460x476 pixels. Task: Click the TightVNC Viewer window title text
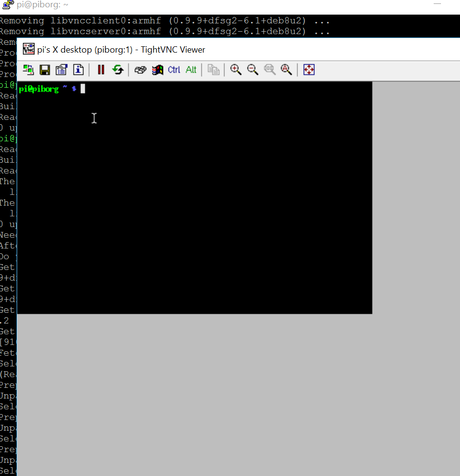click(x=121, y=50)
